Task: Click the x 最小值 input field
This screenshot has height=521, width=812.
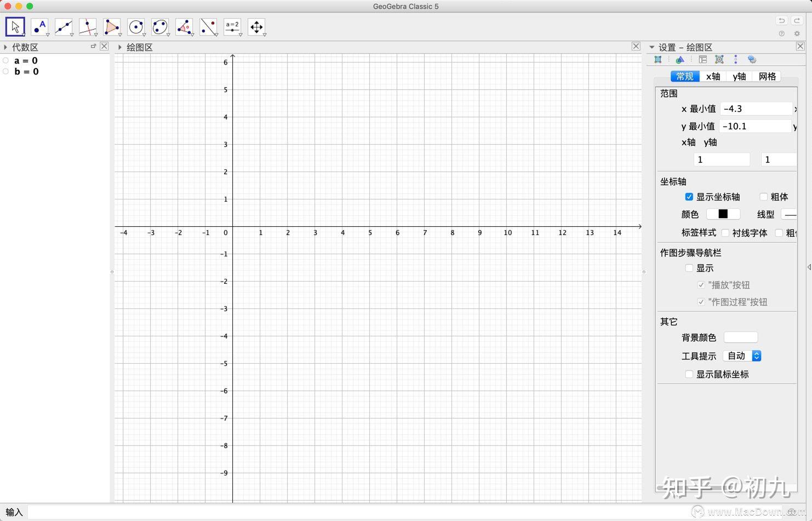Action: click(756, 109)
